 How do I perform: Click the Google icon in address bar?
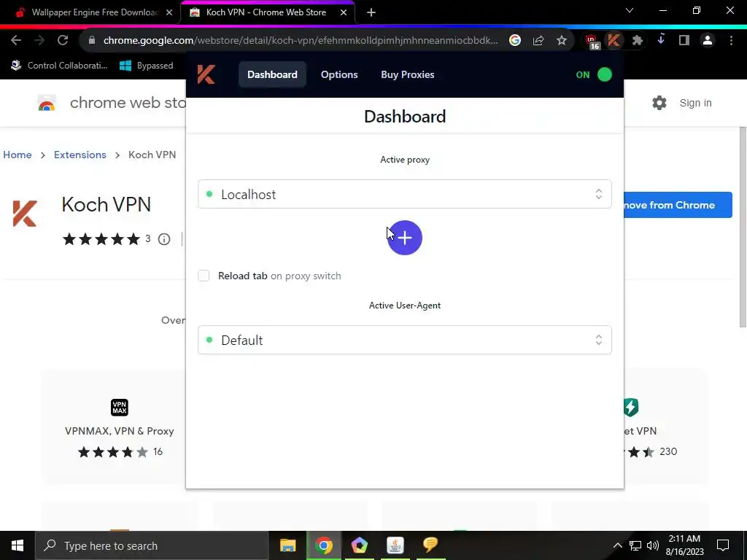pos(514,41)
